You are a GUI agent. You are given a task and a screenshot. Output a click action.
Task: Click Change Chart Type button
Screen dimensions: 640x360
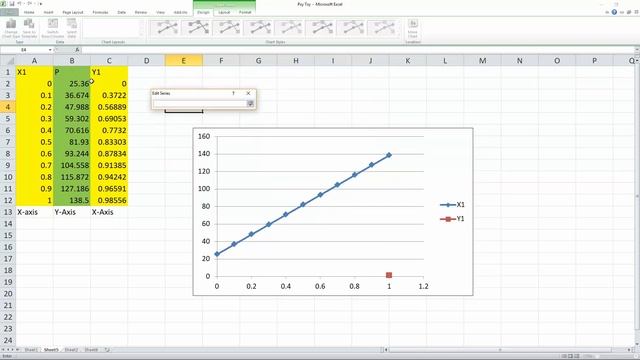(11, 28)
